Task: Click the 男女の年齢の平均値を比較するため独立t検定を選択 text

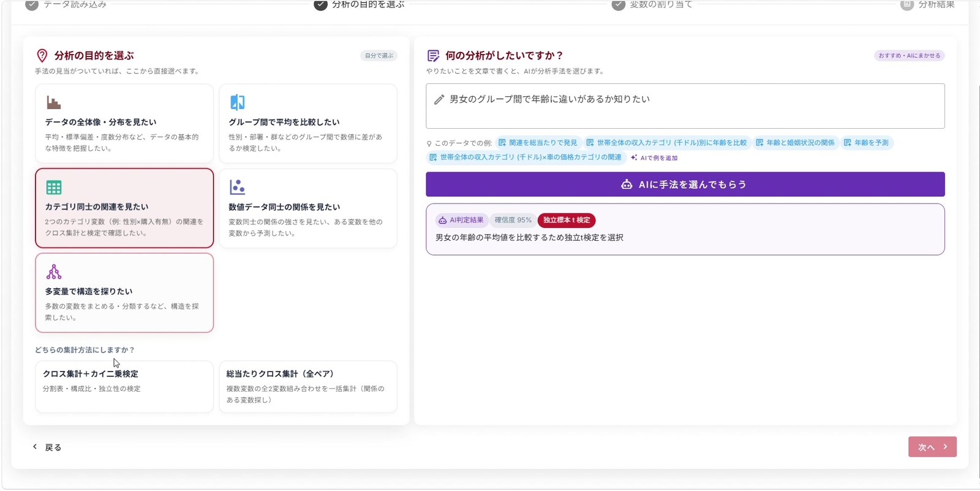Action: pos(529,238)
